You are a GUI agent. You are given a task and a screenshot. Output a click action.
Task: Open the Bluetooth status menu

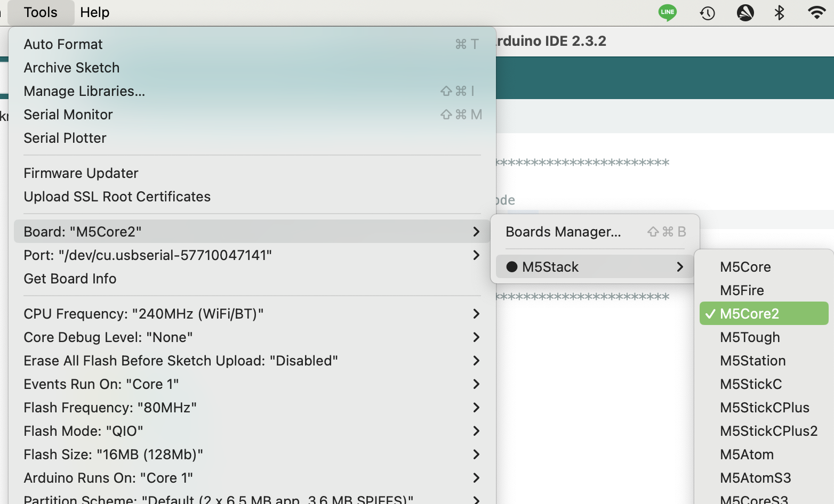tap(779, 12)
